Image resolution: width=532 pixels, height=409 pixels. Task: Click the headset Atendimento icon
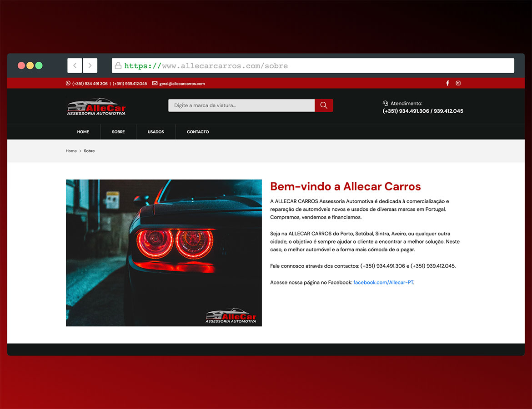tap(386, 103)
